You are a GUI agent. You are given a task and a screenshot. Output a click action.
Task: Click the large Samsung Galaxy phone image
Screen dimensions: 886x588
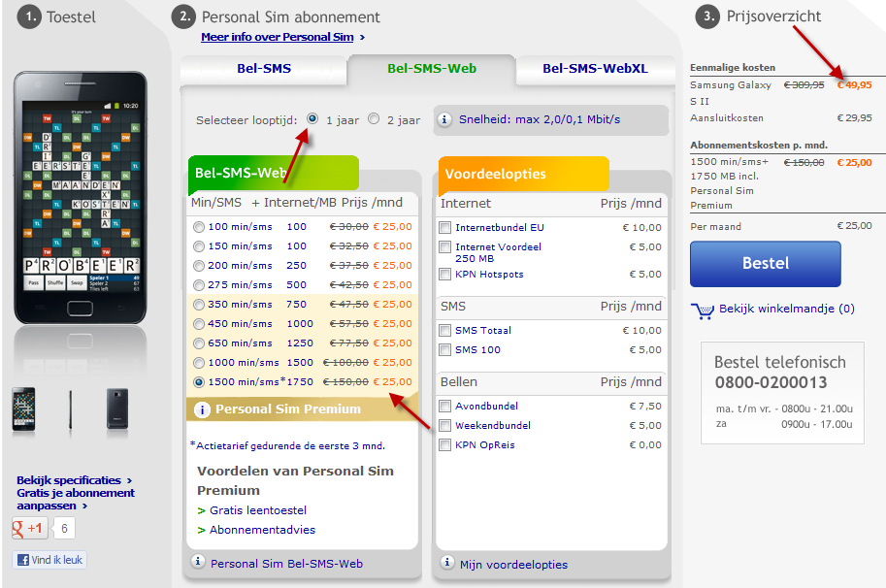tap(81, 198)
